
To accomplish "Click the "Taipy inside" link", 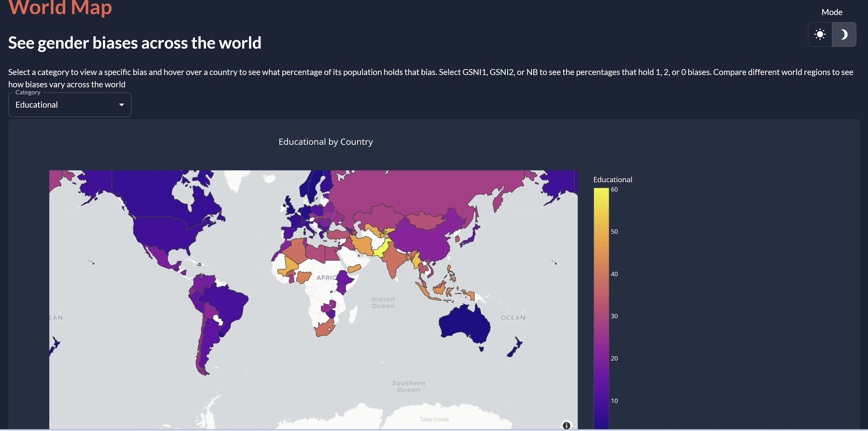I will (434, 419).
